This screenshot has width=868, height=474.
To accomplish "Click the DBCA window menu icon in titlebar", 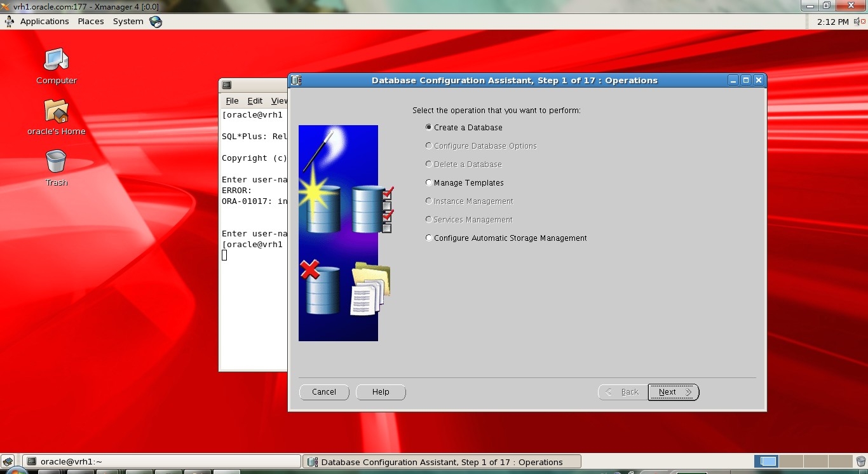I will (x=296, y=81).
